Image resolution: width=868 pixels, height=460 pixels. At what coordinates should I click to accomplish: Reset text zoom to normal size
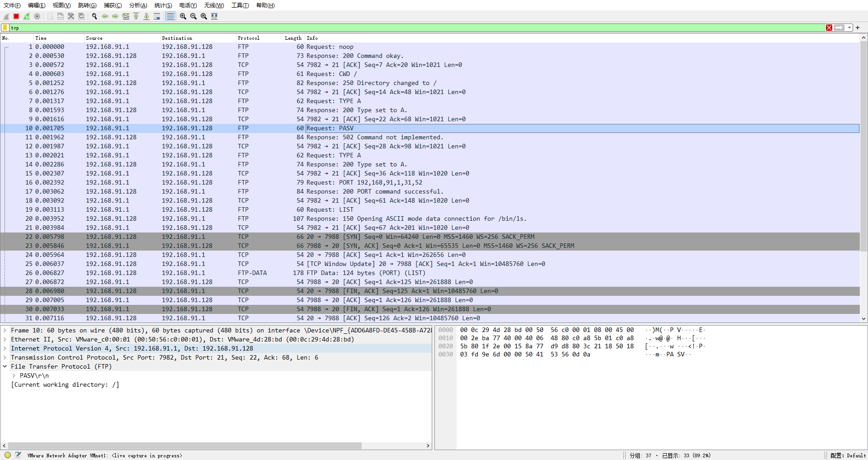204,16
